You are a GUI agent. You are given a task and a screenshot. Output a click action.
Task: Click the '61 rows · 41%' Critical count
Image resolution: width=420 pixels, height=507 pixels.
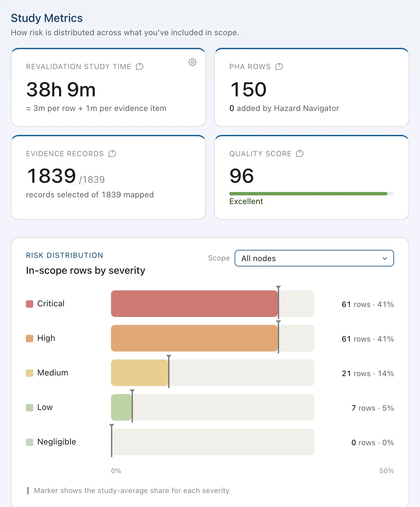tap(368, 304)
